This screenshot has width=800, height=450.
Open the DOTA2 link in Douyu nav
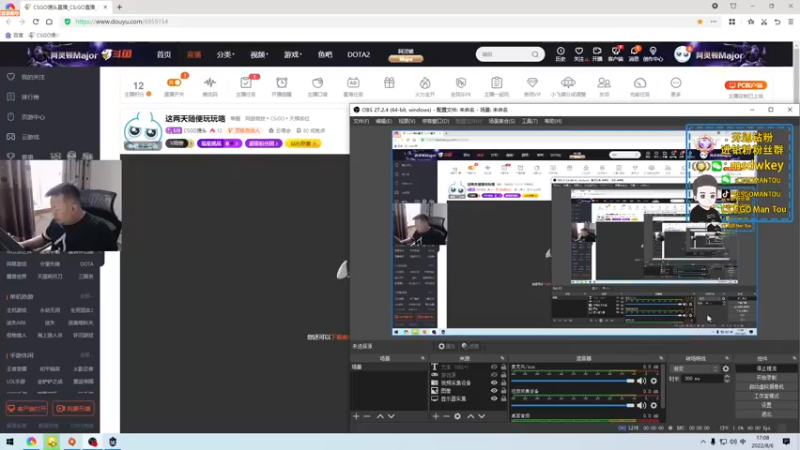359,55
